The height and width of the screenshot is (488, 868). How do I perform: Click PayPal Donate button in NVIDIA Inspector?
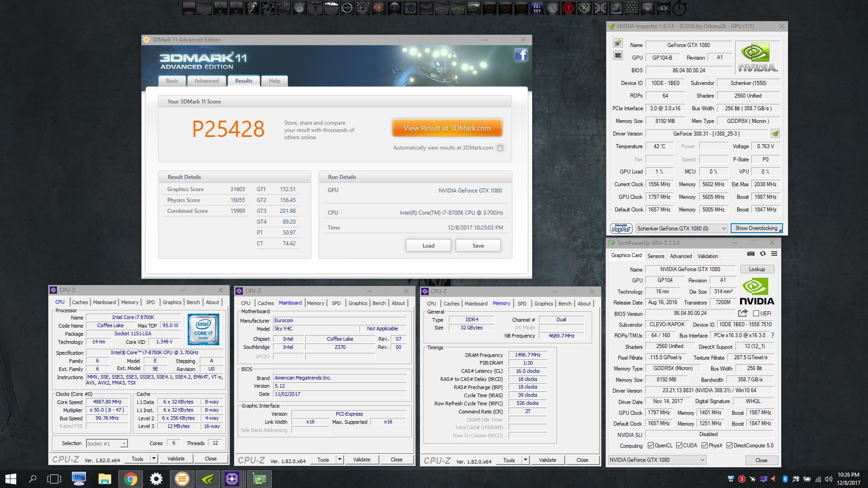click(621, 228)
